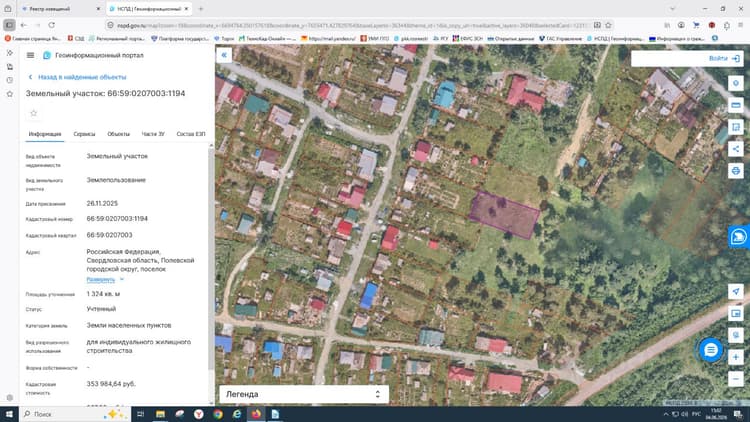Screen dimensions: 750x422
Task: Open the sidebar history clock icon
Action: coord(10,80)
